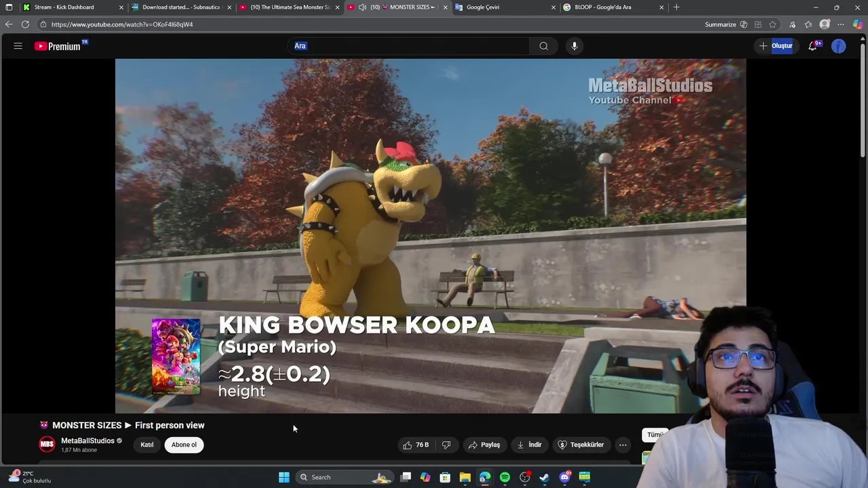Close the Kick Dashboard tab
This screenshot has width=868, height=488.
[121, 7]
